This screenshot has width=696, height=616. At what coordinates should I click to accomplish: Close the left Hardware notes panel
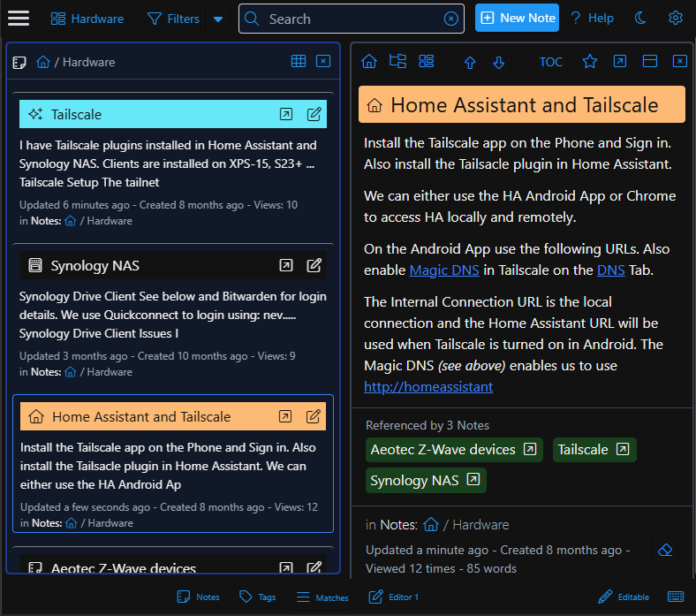click(x=323, y=61)
